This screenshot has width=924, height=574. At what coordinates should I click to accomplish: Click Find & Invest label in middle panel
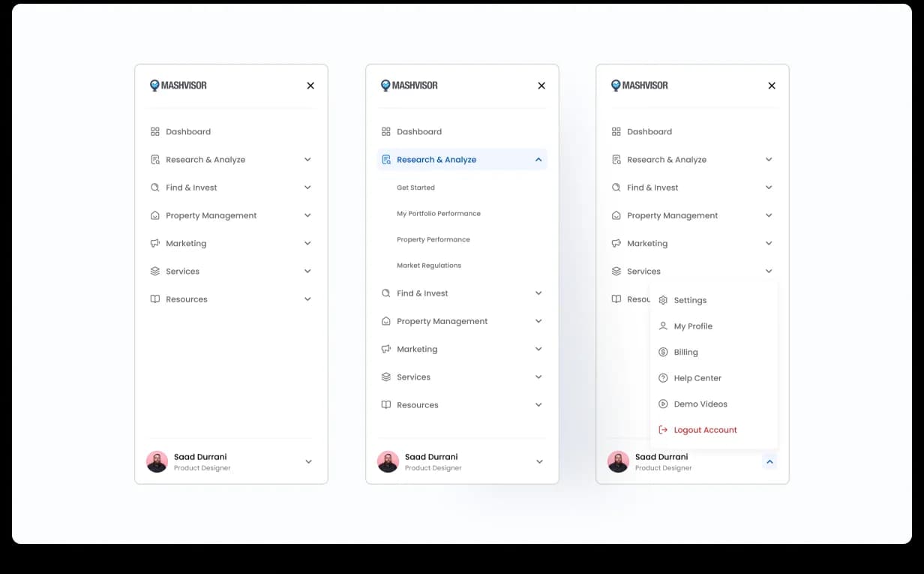tap(422, 293)
